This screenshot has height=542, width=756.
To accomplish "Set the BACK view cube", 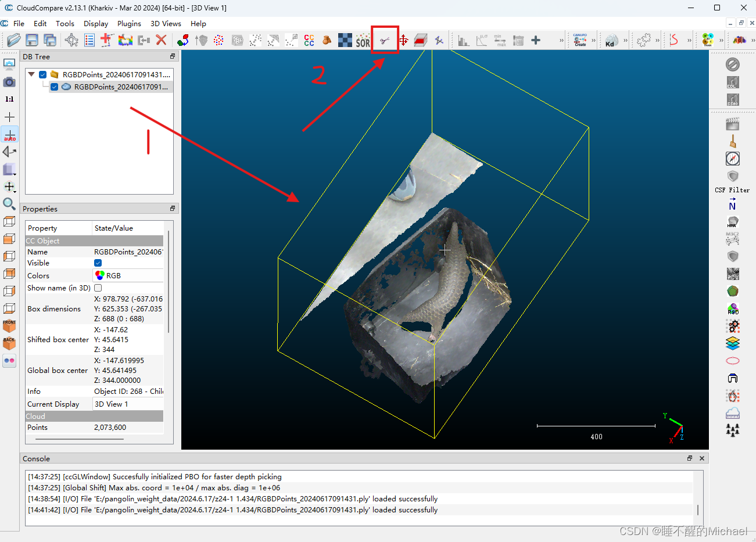I will (9, 343).
